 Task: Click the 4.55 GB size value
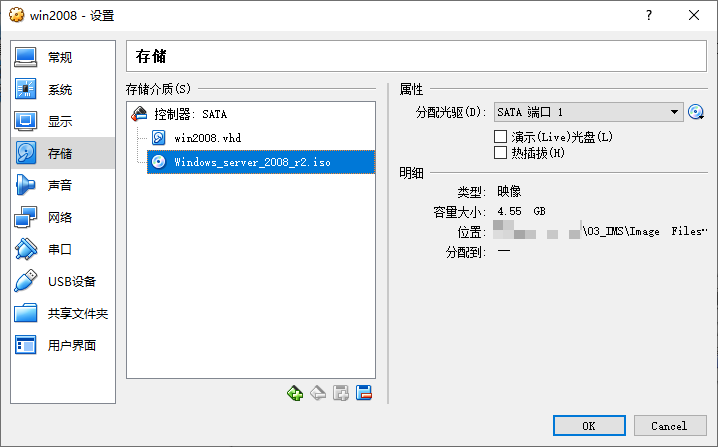coord(521,211)
